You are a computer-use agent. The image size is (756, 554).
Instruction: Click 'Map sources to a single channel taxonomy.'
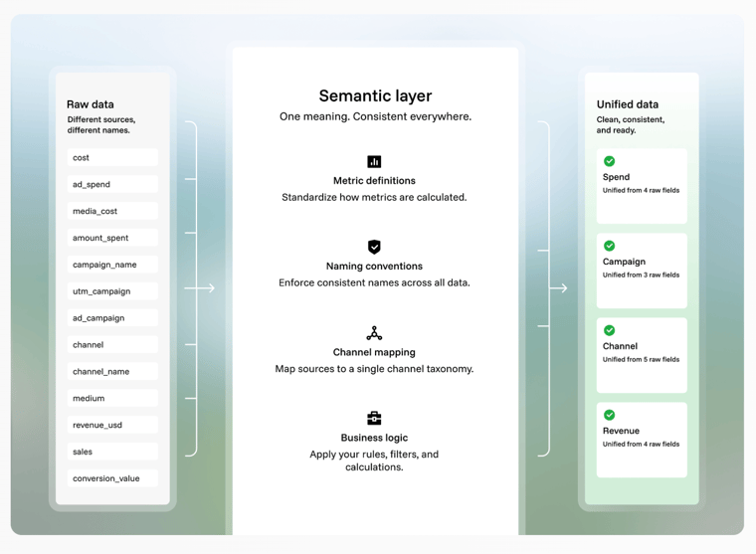(x=374, y=369)
